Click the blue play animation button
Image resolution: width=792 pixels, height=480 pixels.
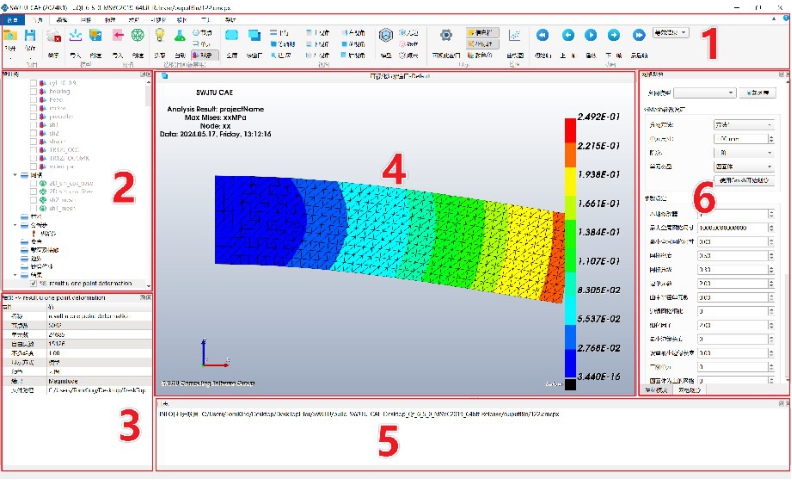tap(590, 35)
